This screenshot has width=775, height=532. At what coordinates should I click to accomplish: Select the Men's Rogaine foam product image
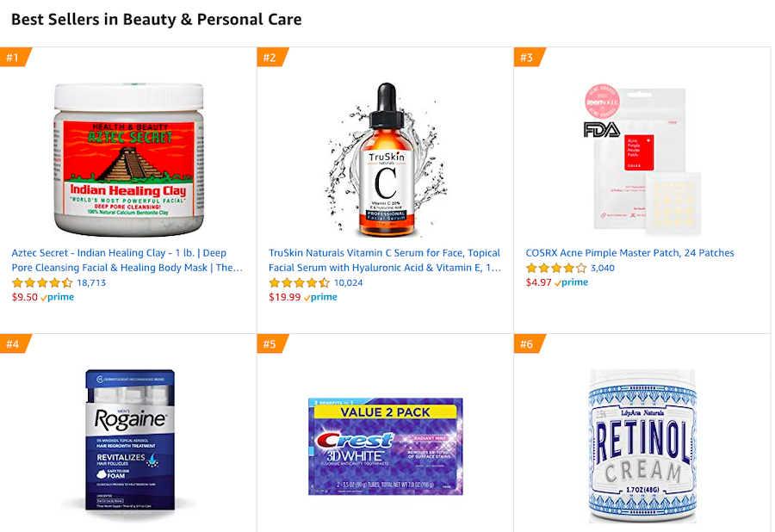point(129,441)
